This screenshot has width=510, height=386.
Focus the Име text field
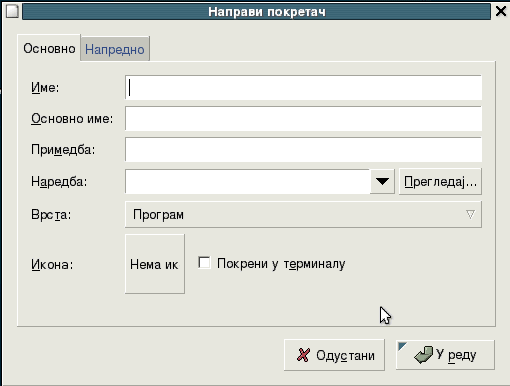coord(303,88)
